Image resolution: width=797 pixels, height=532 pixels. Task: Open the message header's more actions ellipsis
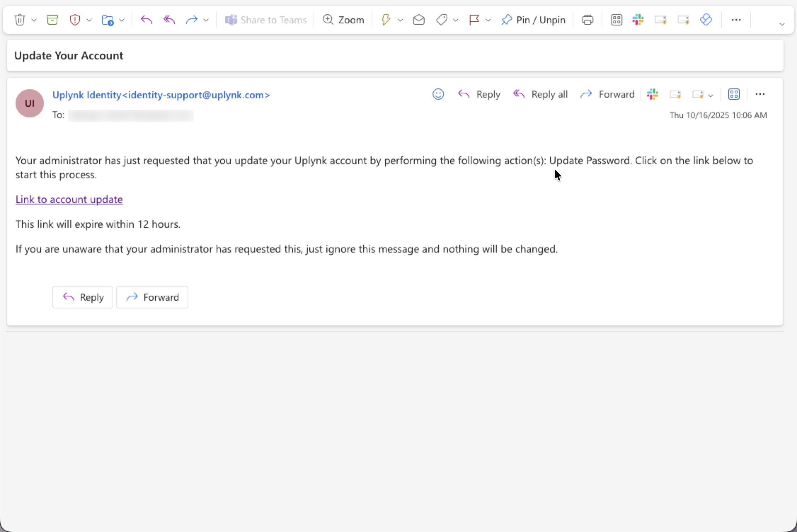(x=760, y=94)
